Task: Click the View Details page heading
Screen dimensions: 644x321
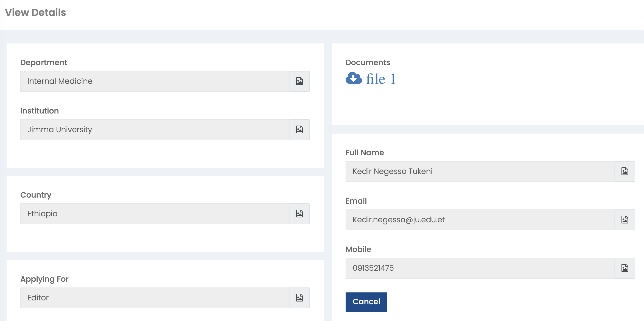Action: 35,13
